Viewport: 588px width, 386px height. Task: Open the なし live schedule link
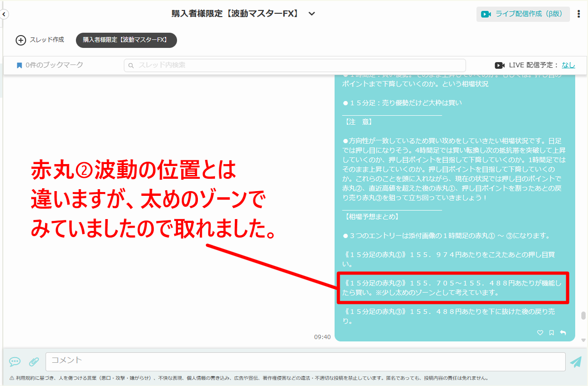point(568,65)
